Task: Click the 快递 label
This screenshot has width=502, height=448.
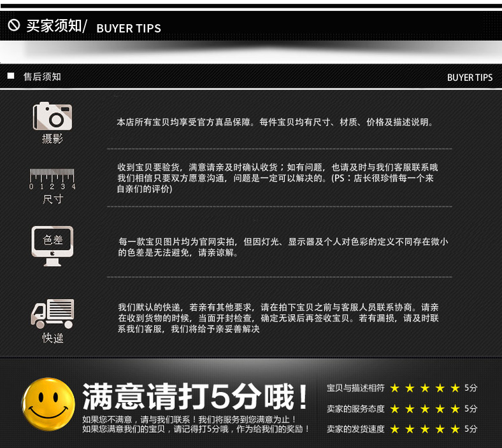Action: tap(52, 338)
